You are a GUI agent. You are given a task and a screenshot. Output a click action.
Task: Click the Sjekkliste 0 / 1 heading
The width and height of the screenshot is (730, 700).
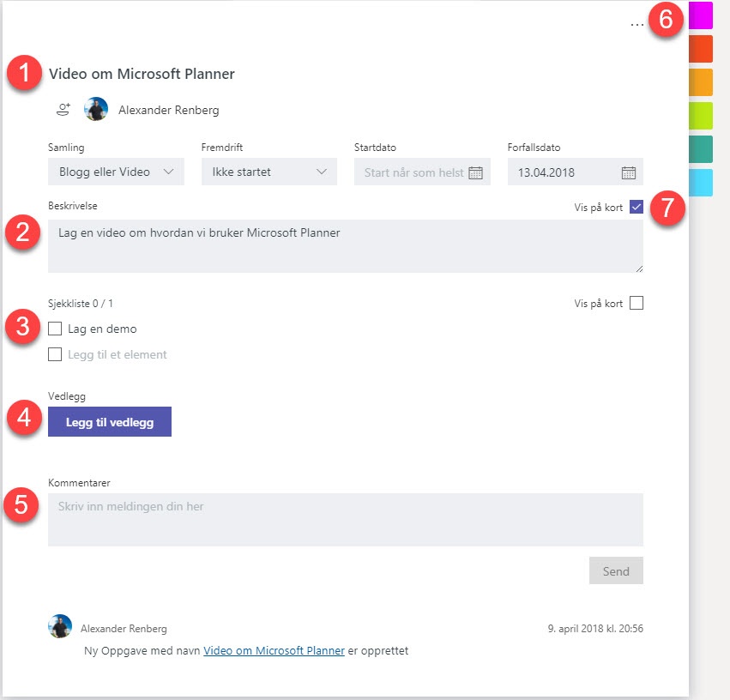coord(80,304)
